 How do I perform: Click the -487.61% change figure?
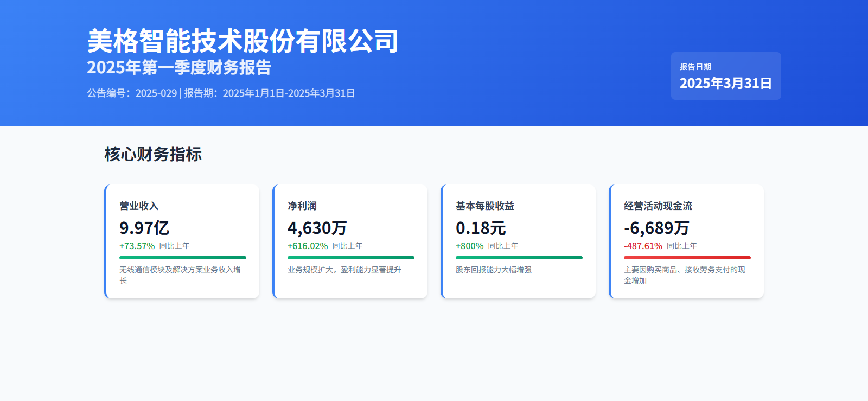pos(643,246)
